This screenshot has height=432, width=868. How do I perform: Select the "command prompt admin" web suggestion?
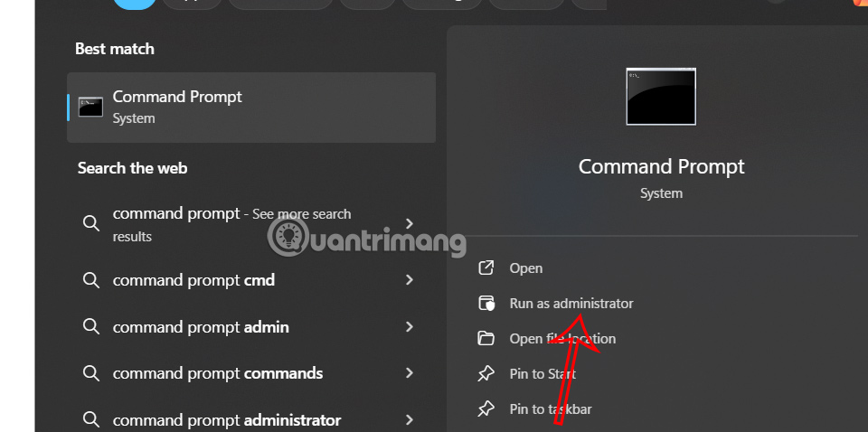(x=201, y=327)
